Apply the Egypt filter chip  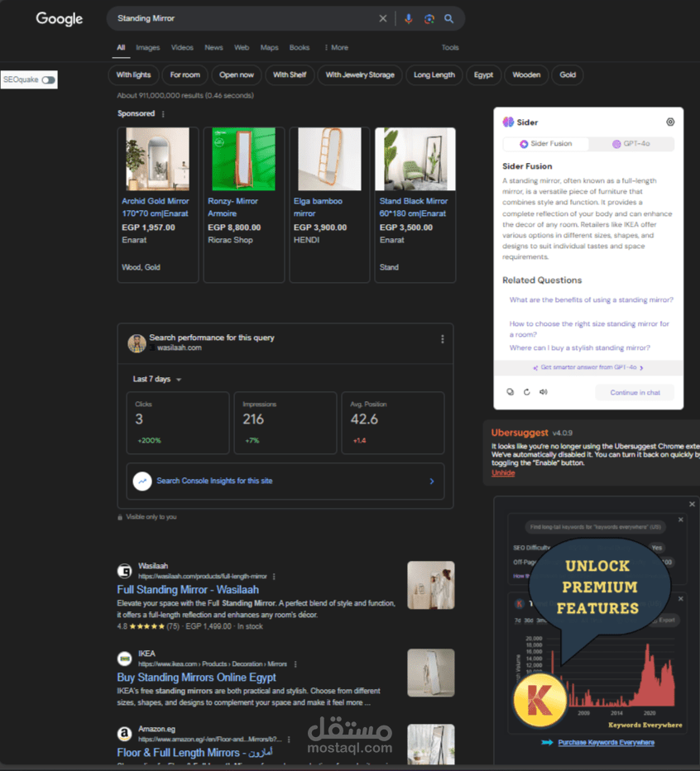[x=483, y=74]
